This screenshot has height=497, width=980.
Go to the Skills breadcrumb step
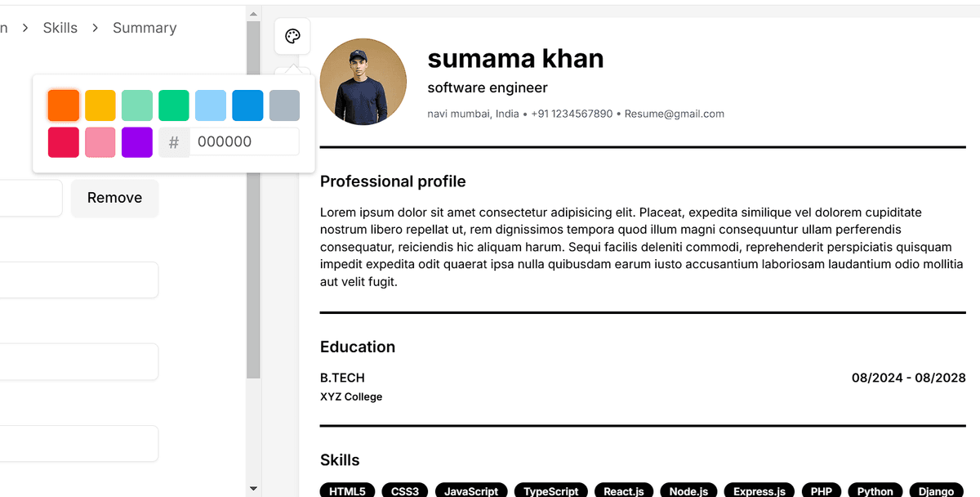click(x=60, y=28)
